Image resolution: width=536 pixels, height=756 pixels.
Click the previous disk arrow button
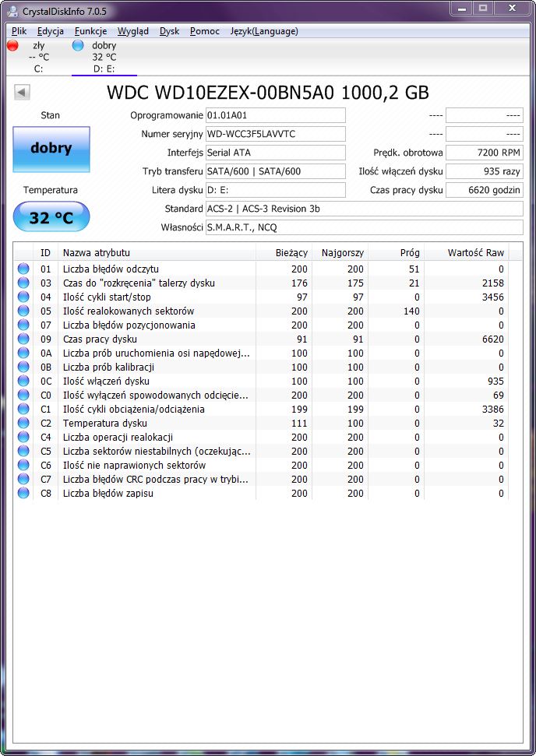pyautogui.click(x=22, y=92)
